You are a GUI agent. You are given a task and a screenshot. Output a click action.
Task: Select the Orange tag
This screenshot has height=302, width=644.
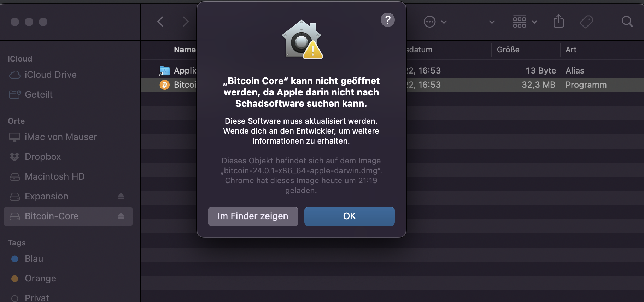click(x=40, y=278)
